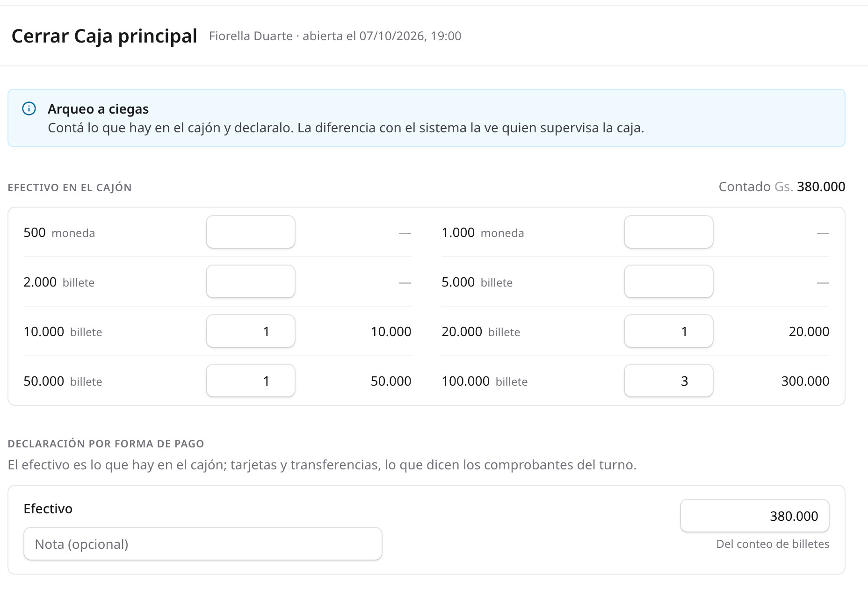The image size is (868, 597).
Task: Click the Fiorella Duarte session info text
Action: tap(335, 36)
